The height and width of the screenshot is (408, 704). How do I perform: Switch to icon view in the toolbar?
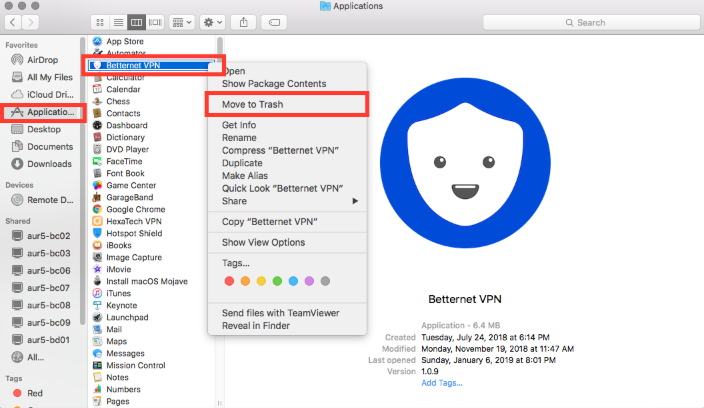[100, 22]
